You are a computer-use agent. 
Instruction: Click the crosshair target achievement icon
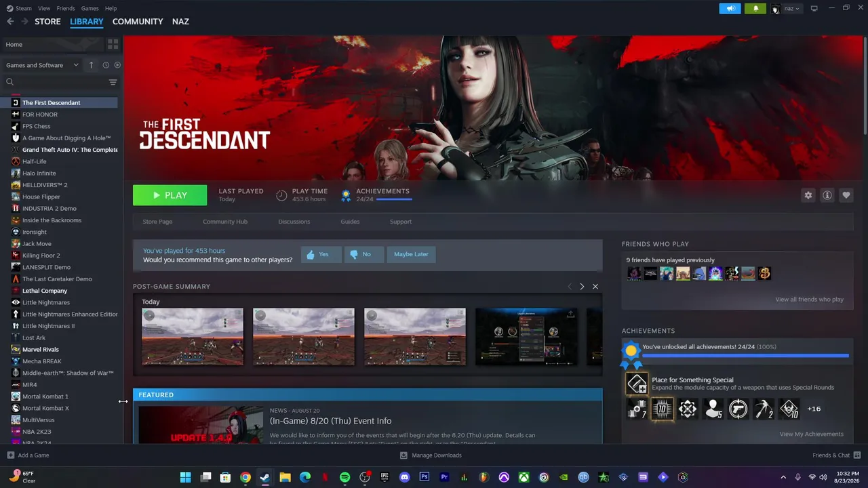click(738, 409)
